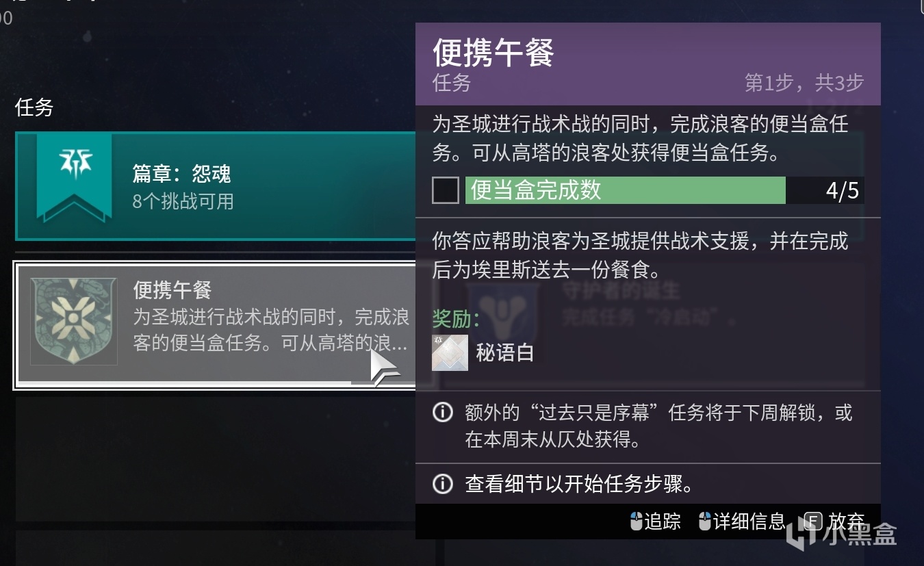The image size is (924, 566).
Task: Click the 追踪 text label
Action: coord(663,522)
